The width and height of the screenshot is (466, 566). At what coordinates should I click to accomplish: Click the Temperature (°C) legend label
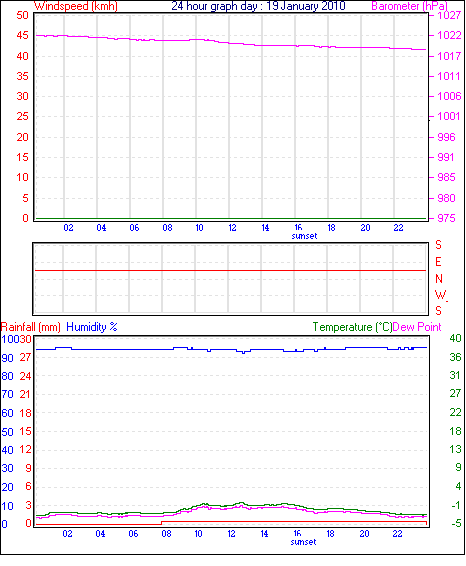[352, 327]
